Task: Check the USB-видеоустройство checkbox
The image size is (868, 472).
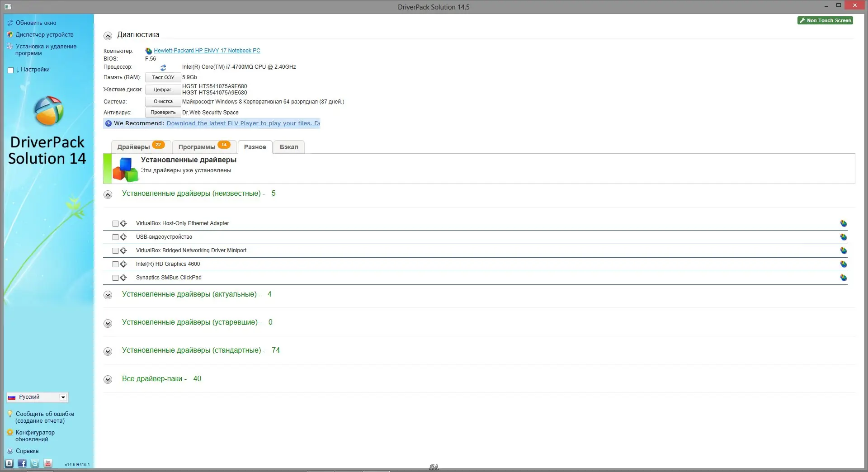Action: (x=115, y=237)
